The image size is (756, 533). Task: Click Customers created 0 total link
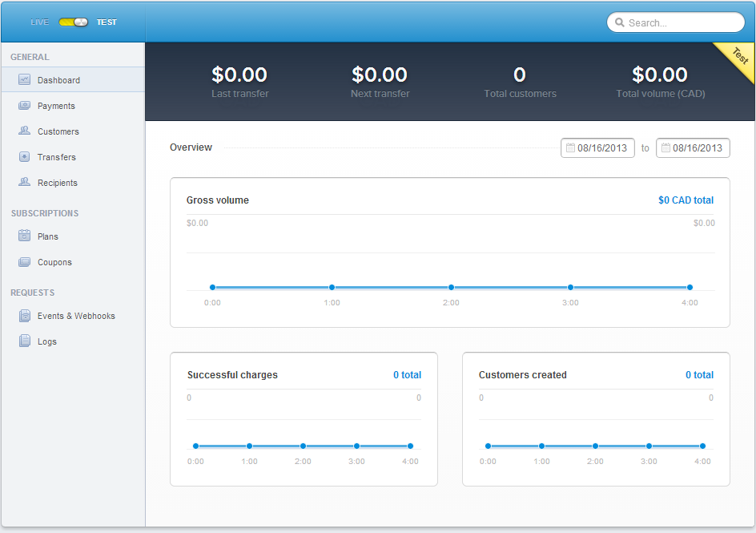pyautogui.click(x=699, y=375)
